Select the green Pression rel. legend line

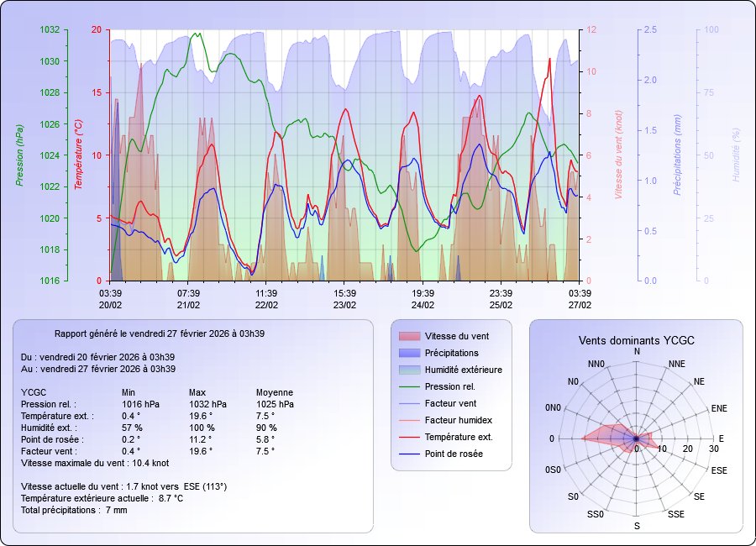[x=407, y=386]
